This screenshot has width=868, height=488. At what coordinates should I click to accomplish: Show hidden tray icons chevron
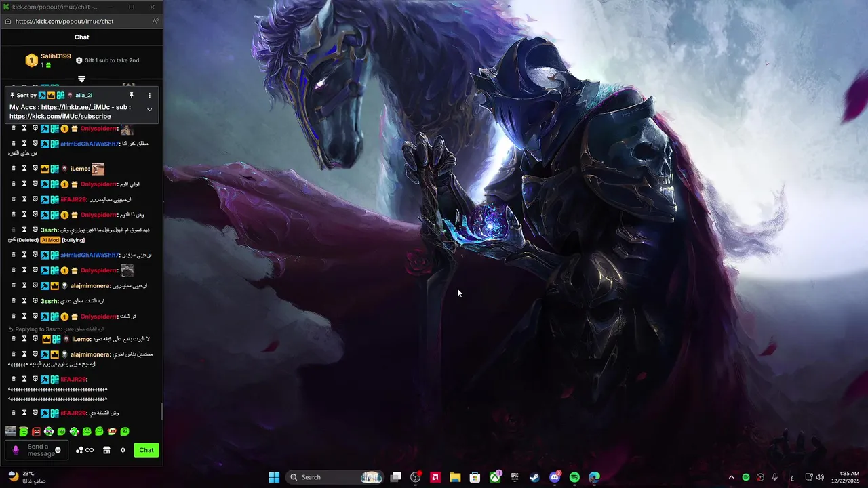pos(731,477)
